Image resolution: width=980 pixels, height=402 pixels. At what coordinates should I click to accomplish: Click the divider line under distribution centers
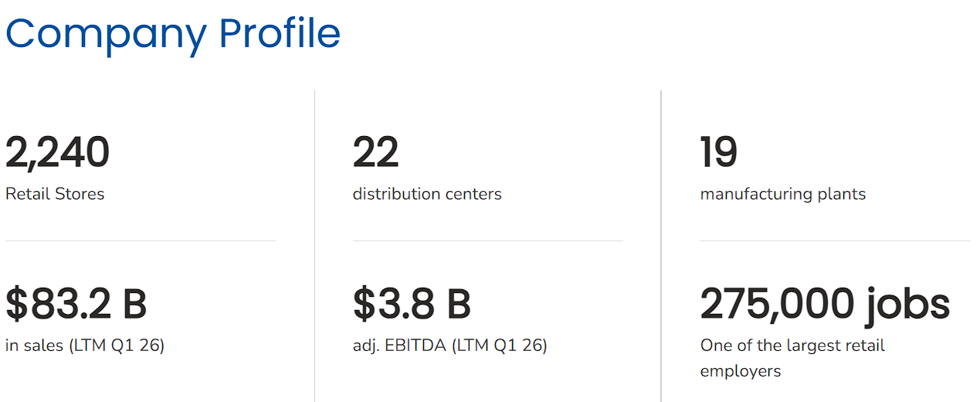coord(488,240)
